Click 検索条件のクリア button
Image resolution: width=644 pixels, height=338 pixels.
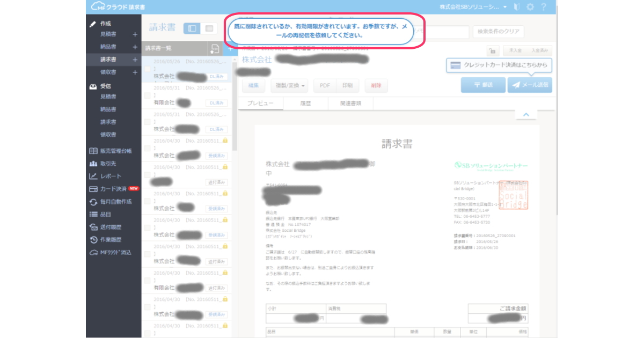499,32
